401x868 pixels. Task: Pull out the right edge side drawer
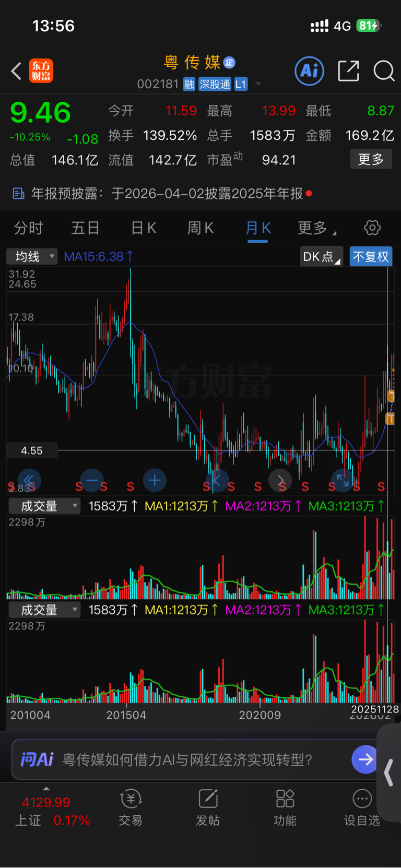click(x=389, y=772)
